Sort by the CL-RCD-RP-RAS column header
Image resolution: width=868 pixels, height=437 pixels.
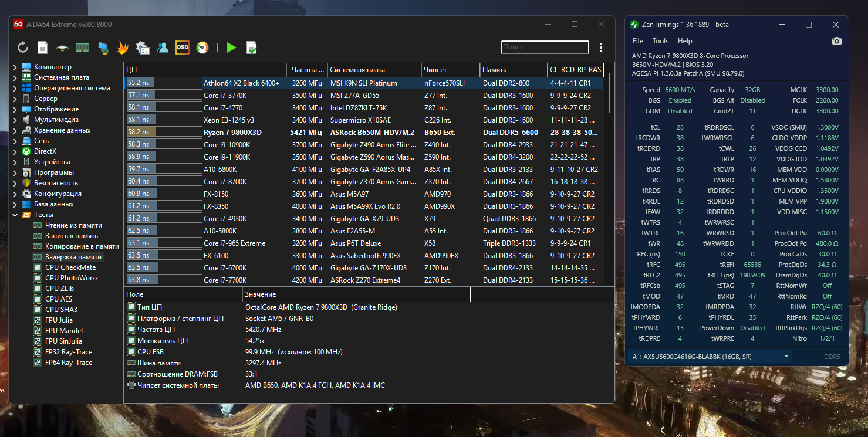[x=576, y=70]
